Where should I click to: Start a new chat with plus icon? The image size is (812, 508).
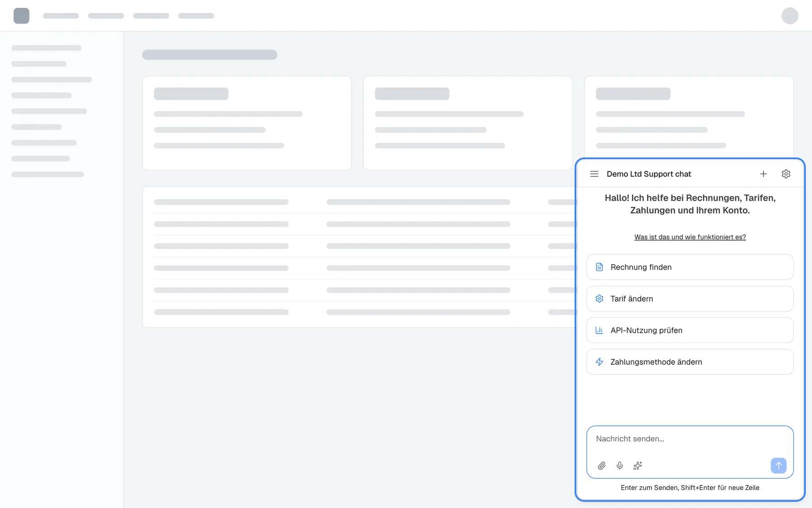(763, 174)
